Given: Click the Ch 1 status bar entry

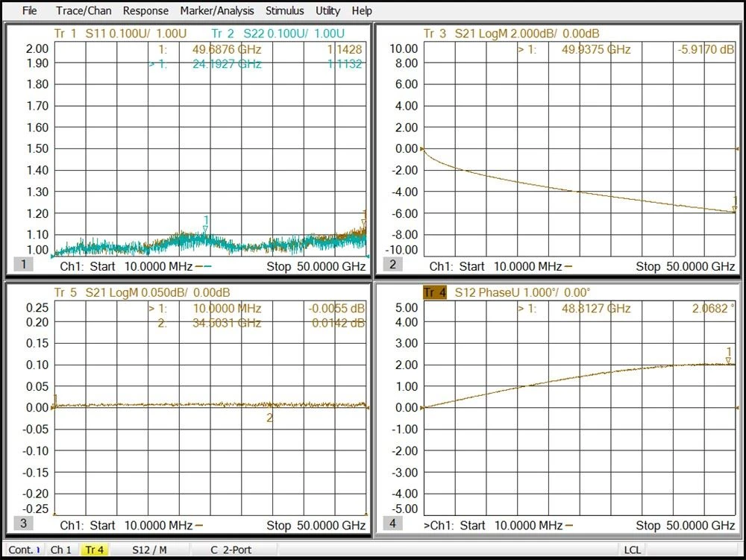Looking at the screenshot, I should click(61, 550).
